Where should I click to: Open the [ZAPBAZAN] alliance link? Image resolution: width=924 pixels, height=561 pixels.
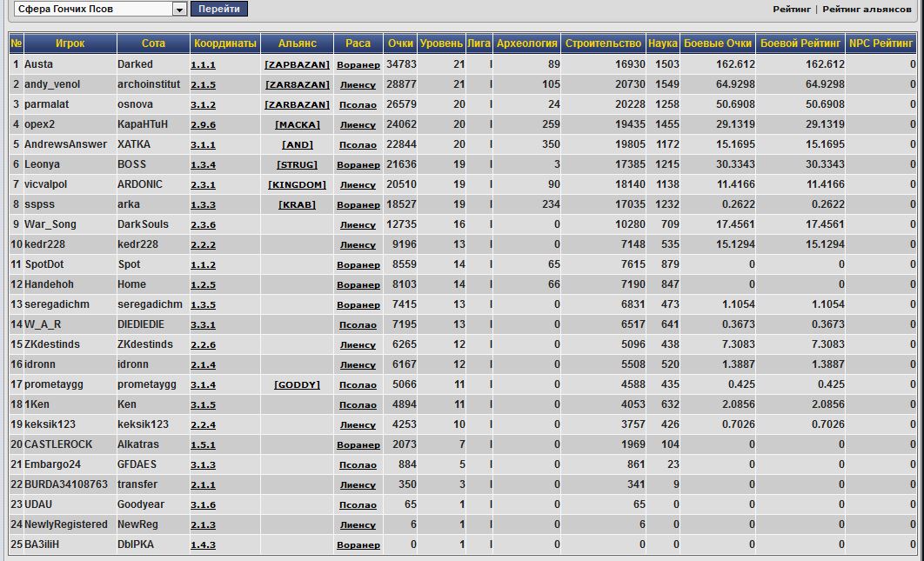click(297, 65)
